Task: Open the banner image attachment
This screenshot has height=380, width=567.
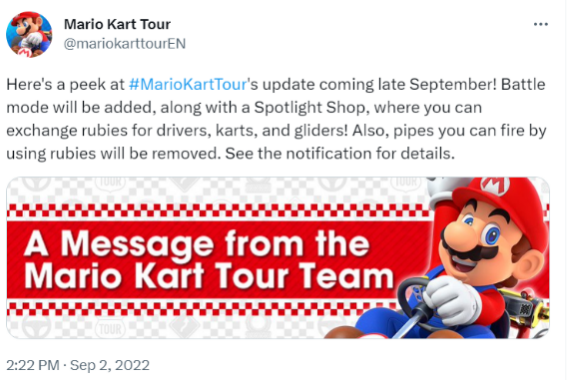Action: click(278, 257)
